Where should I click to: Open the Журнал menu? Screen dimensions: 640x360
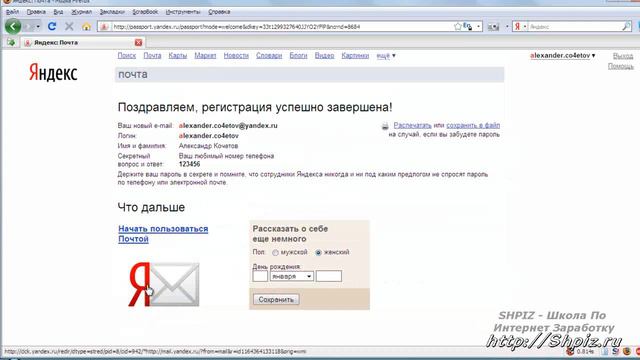[82, 12]
